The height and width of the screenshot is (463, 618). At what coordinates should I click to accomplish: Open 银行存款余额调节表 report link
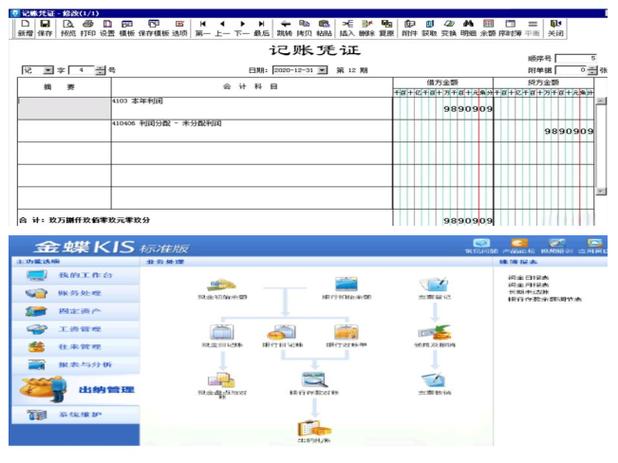point(545,299)
